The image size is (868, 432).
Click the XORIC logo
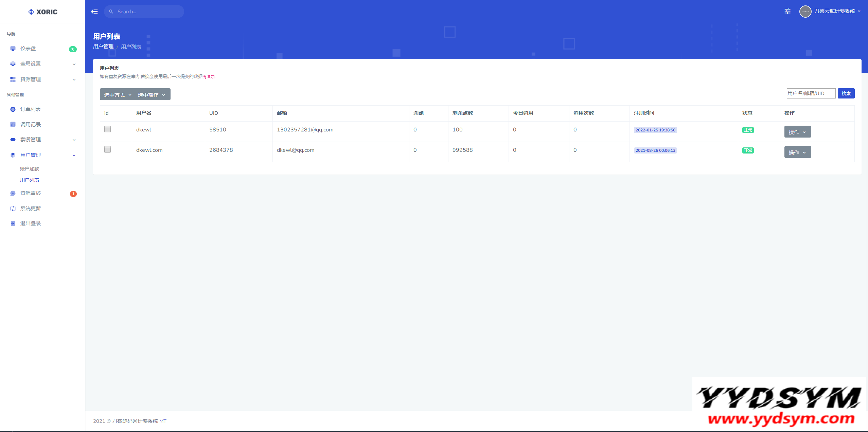(43, 12)
